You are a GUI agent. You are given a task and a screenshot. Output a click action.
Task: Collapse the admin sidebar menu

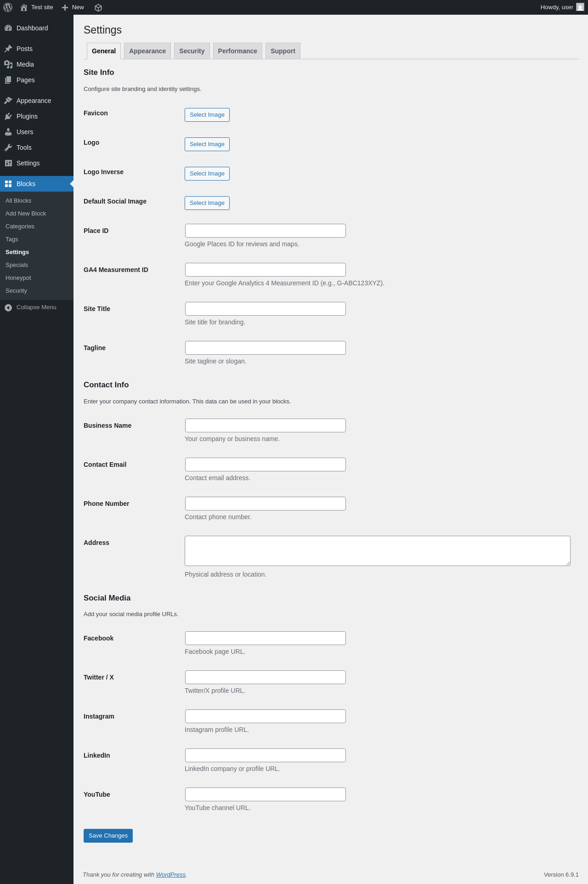pos(37,307)
